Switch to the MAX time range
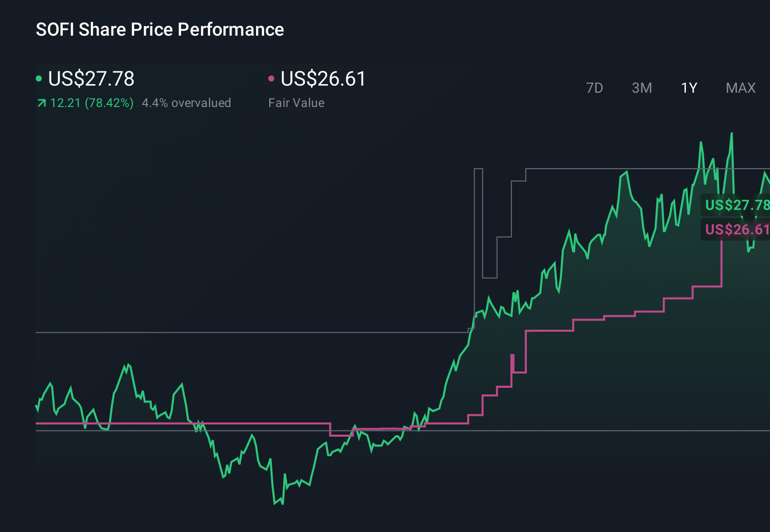 [x=740, y=88]
